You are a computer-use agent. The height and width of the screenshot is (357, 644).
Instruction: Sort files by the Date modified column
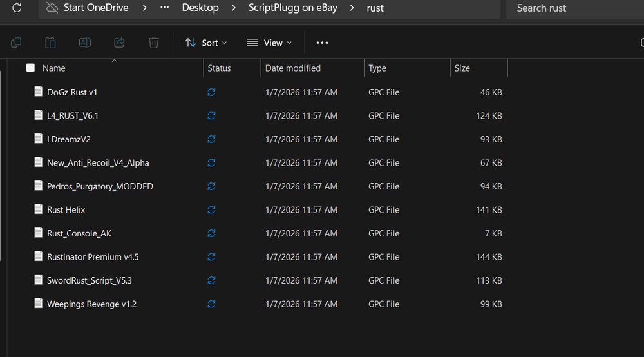293,68
